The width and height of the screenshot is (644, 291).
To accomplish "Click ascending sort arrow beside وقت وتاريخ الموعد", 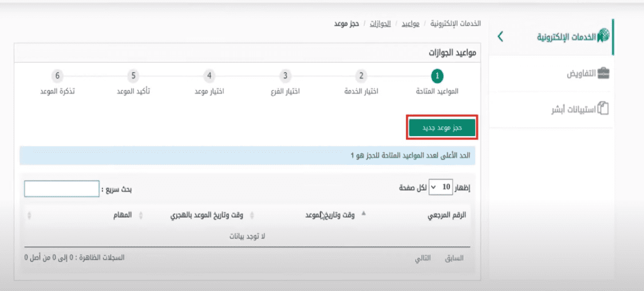I will (x=363, y=214).
